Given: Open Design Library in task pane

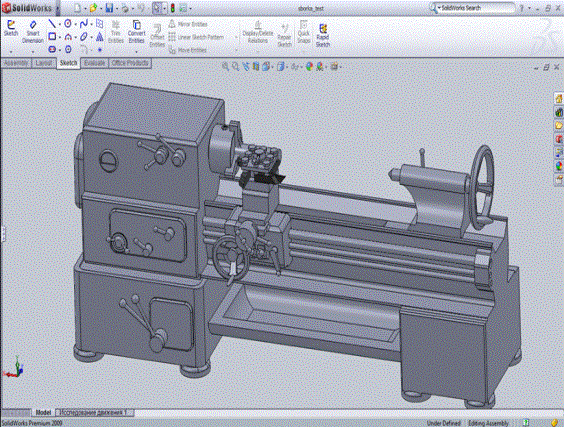Looking at the screenshot, I should coord(559,112).
